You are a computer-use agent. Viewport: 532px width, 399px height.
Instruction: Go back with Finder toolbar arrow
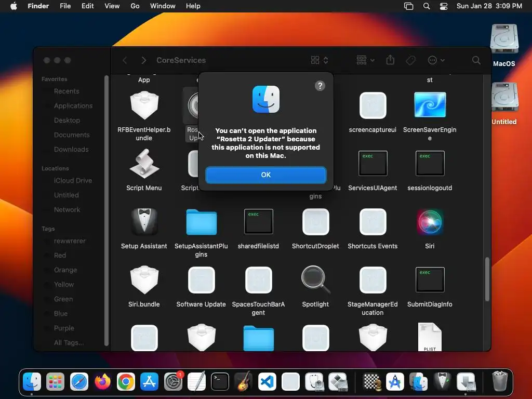click(x=125, y=60)
